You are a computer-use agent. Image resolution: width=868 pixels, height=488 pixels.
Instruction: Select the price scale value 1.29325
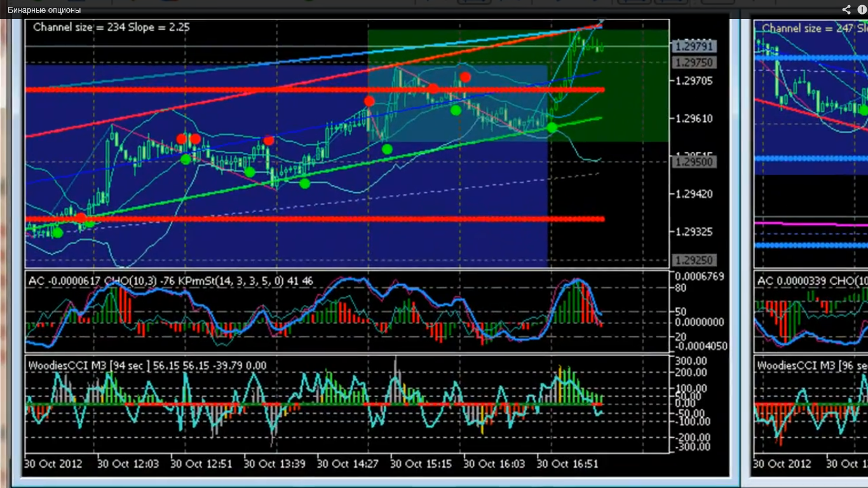pyautogui.click(x=695, y=231)
